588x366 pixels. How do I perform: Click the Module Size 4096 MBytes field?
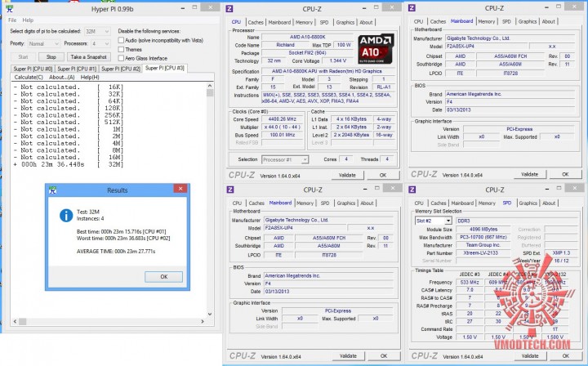(x=483, y=229)
